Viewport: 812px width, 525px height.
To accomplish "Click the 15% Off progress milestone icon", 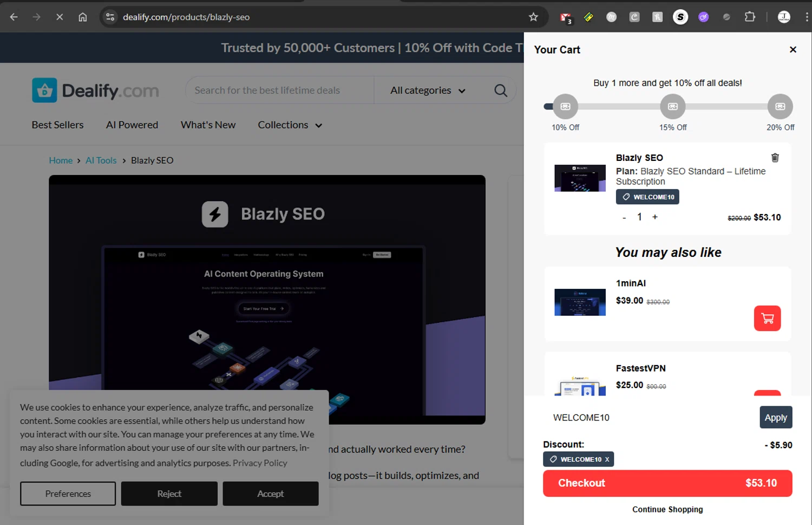I will tap(673, 106).
